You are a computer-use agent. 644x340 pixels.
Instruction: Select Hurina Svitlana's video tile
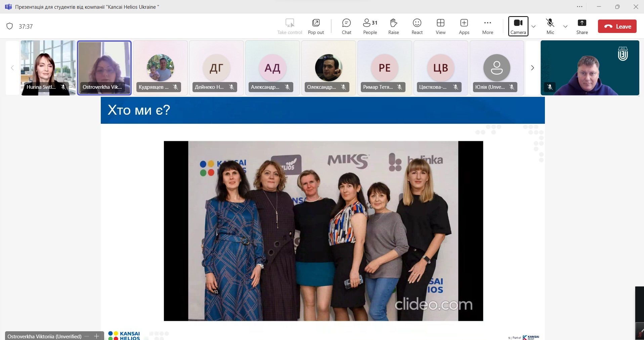point(48,68)
